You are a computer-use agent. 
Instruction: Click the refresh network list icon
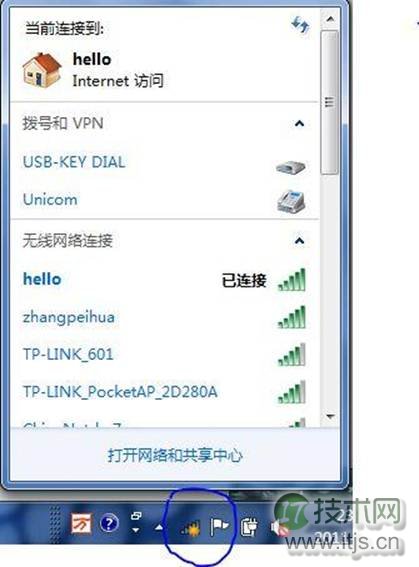click(x=300, y=25)
